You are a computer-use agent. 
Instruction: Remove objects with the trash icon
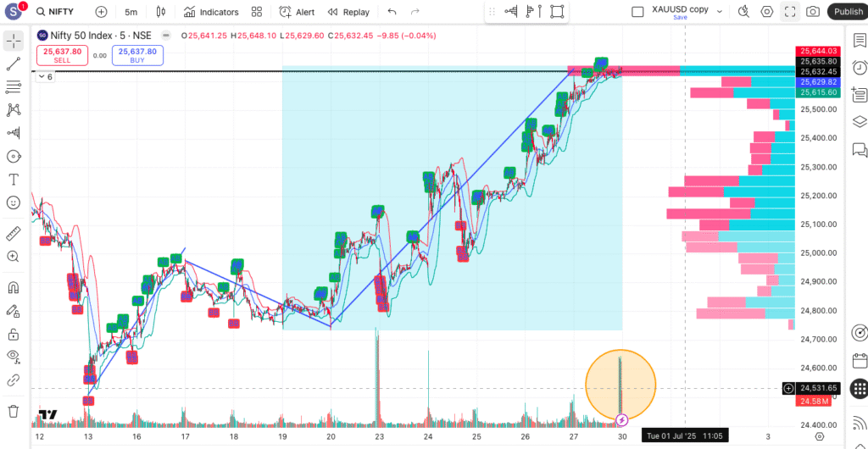click(14, 411)
